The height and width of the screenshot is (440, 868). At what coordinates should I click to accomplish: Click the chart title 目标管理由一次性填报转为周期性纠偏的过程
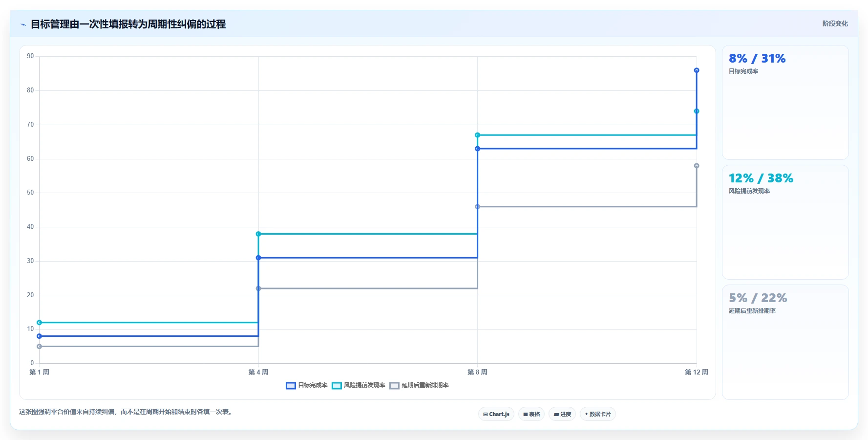coord(128,24)
